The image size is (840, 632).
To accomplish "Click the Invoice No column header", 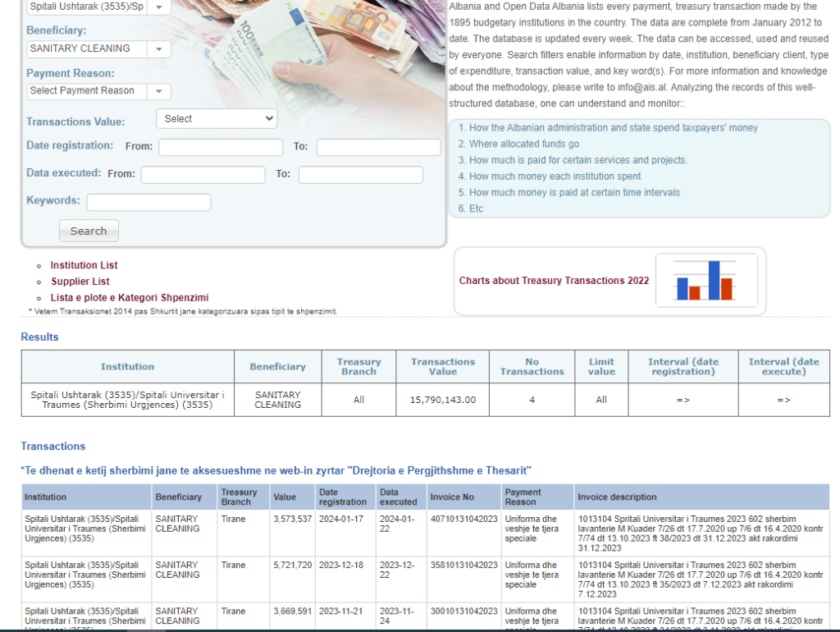I will click(452, 497).
